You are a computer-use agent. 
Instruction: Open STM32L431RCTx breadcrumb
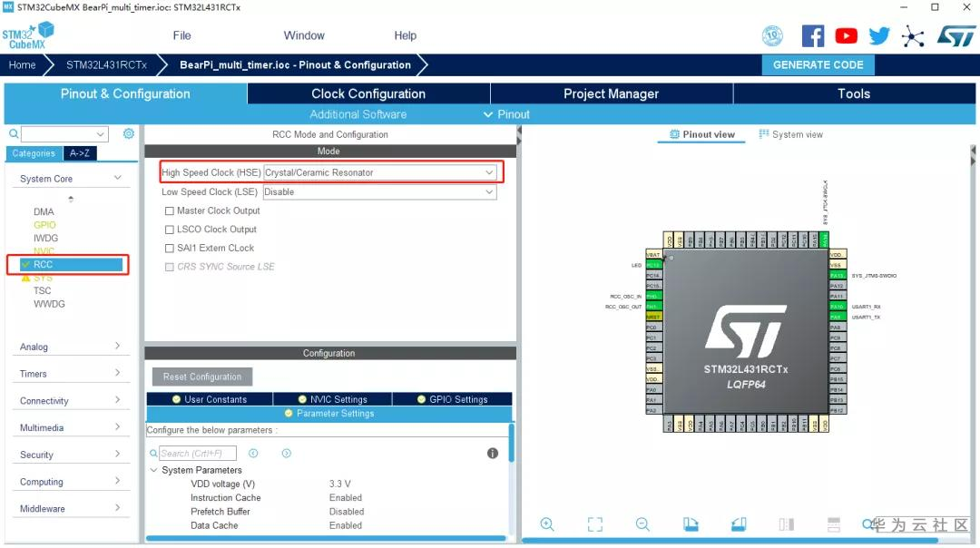106,65
